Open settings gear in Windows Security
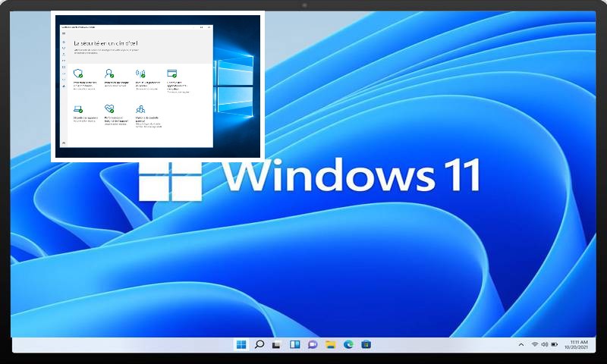 (64, 143)
